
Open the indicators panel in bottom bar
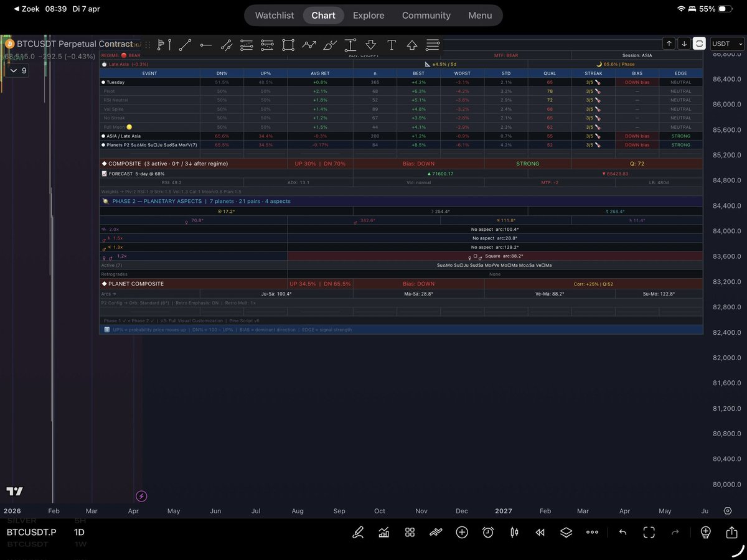pos(384,533)
